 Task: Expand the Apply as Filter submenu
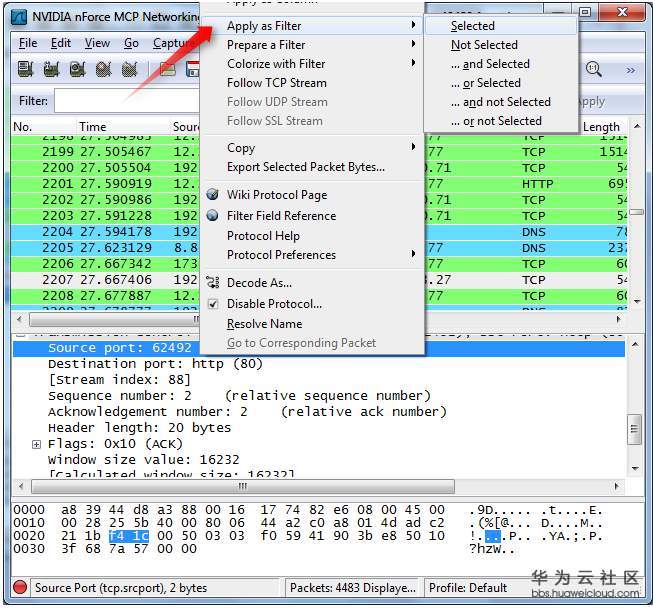pyautogui.click(x=312, y=26)
